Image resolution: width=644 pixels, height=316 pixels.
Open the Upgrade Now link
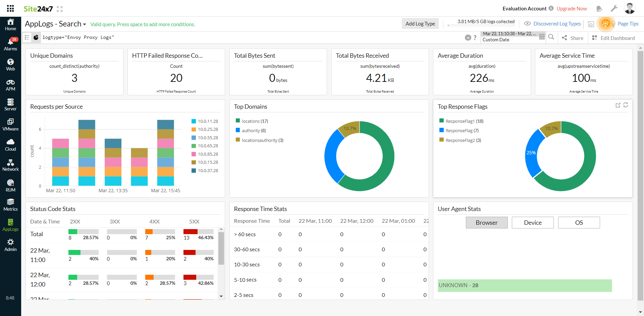(572, 9)
